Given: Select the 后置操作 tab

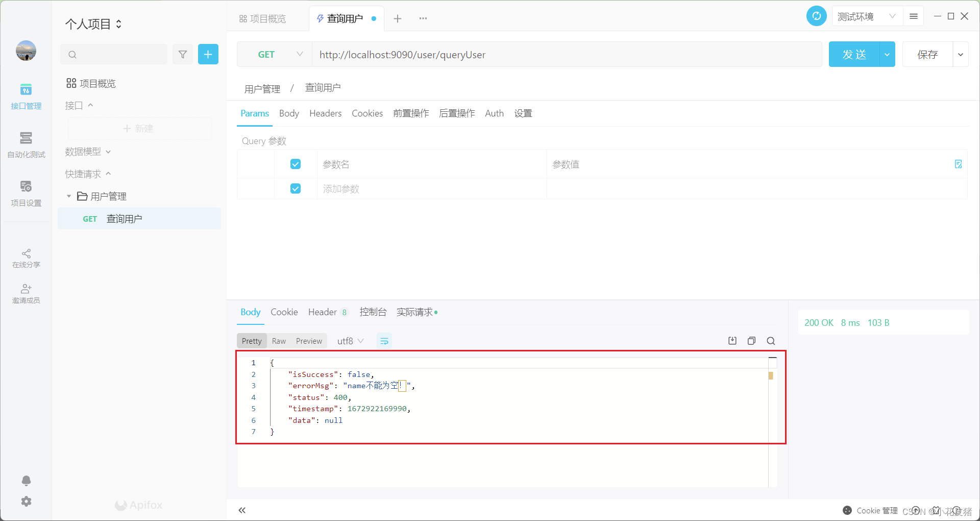Looking at the screenshot, I should pyautogui.click(x=457, y=113).
